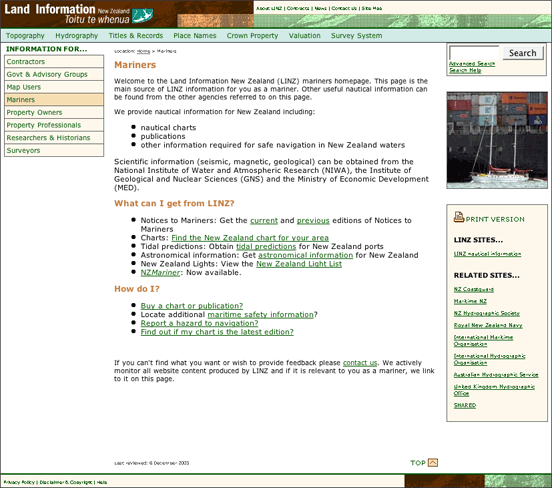Go to Survey System section
The width and height of the screenshot is (552, 488).
pos(356,36)
